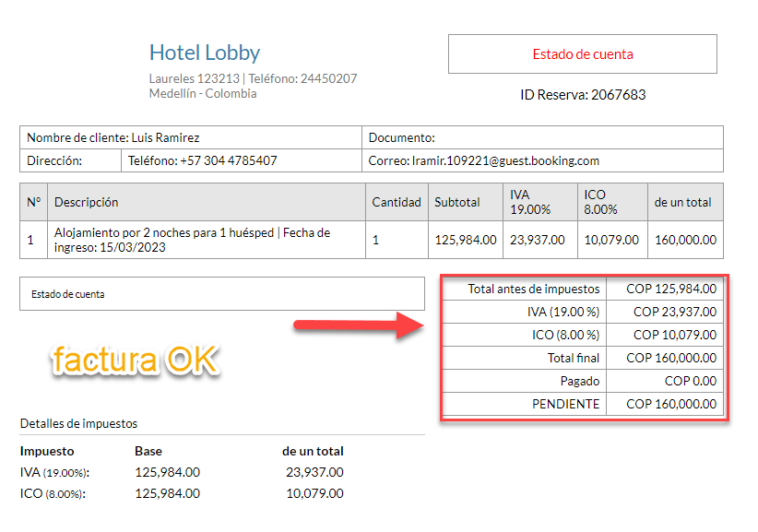Click the Hotel Lobby title
The image size is (758, 532).
pyautogui.click(x=205, y=53)
